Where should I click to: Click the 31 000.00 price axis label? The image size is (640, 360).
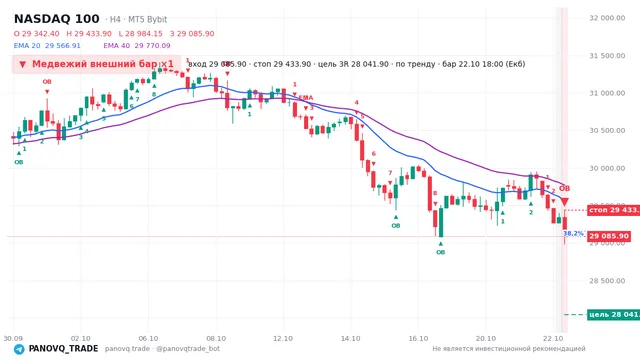tap(607, 93)
